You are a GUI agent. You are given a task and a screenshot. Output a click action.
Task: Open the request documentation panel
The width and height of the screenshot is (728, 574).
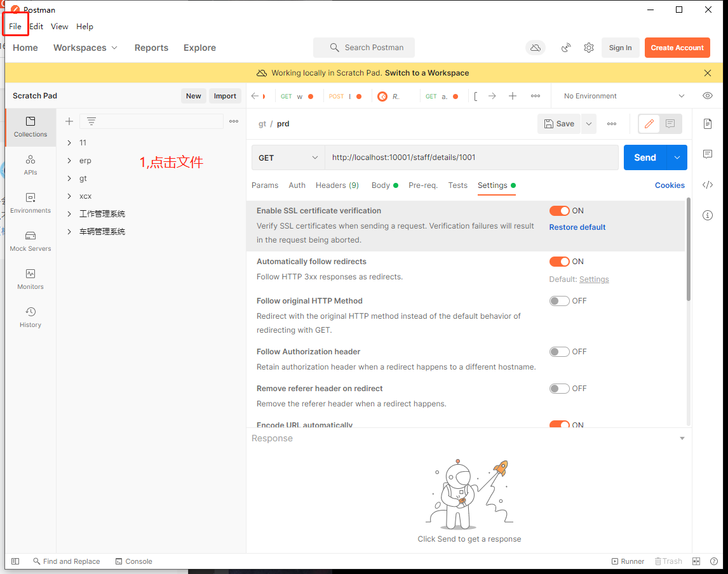pyautogui.click(x=708, y=124)
